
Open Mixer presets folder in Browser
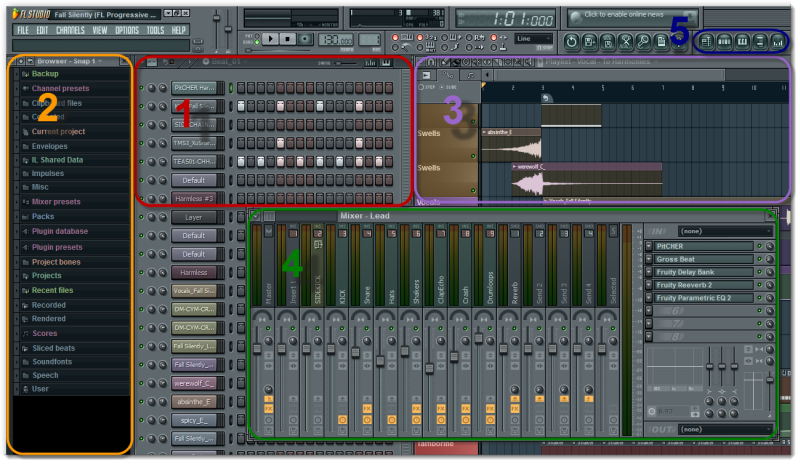pos(55,201)
